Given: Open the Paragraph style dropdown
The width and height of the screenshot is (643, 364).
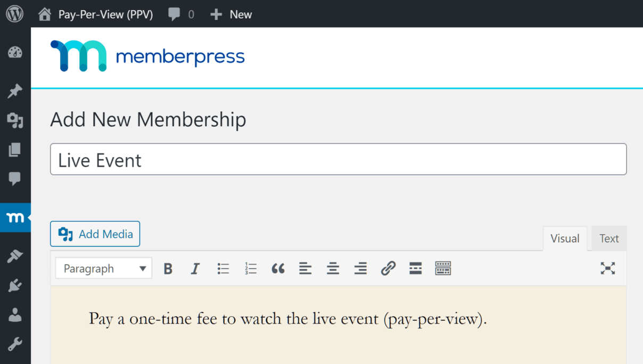Looking at the screenshot, I should coord(103,268).
